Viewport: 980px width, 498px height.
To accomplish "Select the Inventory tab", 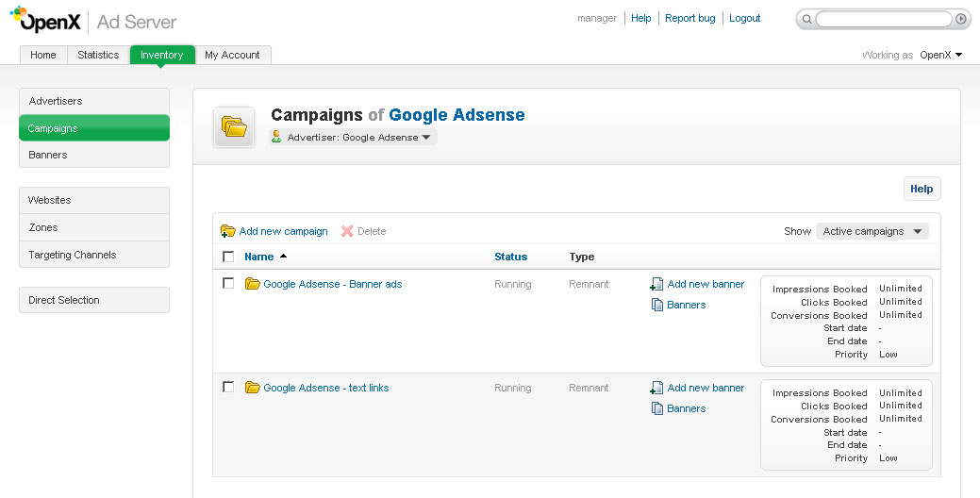I will tap(162, 55).
